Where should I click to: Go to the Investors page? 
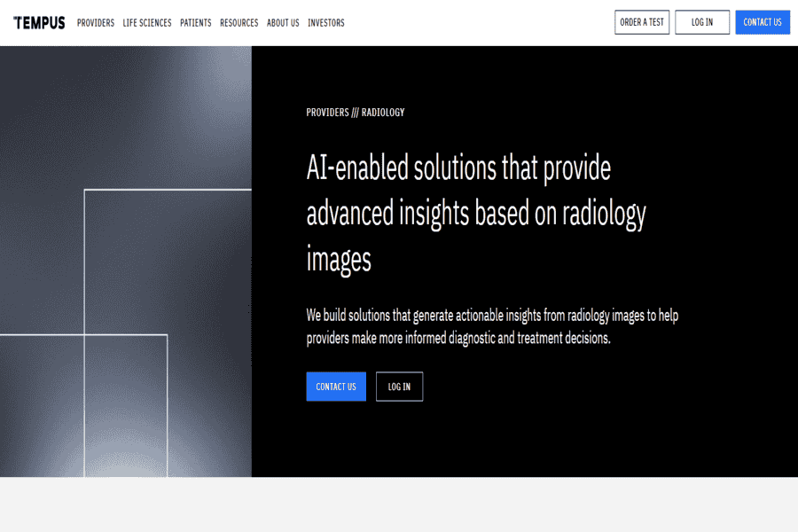[x=325, y=23]
